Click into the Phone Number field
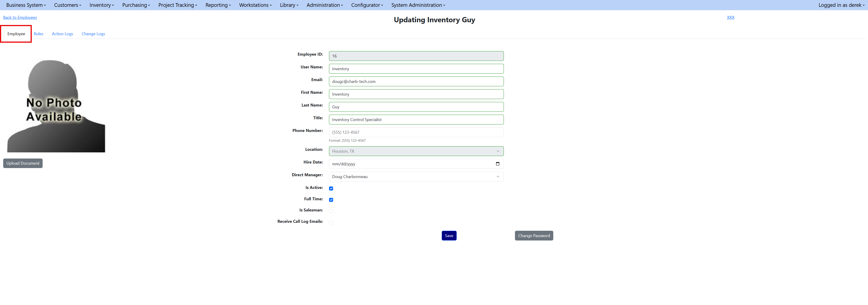 pyautogui.click(x=416, y=132)
